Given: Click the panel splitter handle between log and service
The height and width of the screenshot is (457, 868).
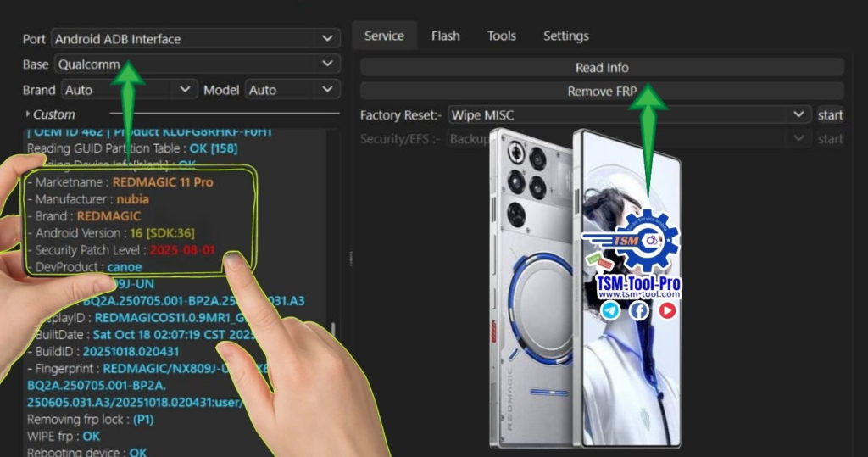Looking at the screenshot, I should [x=350, y=258].
